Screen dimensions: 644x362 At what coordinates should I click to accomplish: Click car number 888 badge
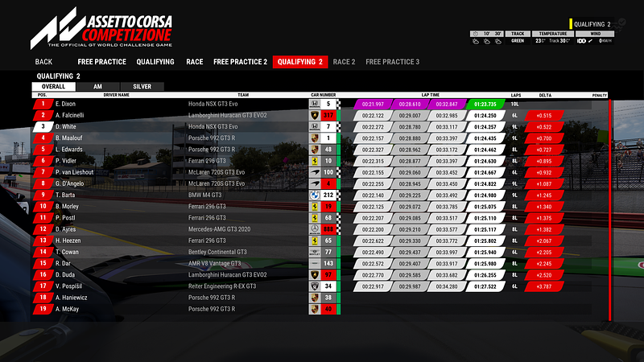pyautogui.click(x=328, y=229)
